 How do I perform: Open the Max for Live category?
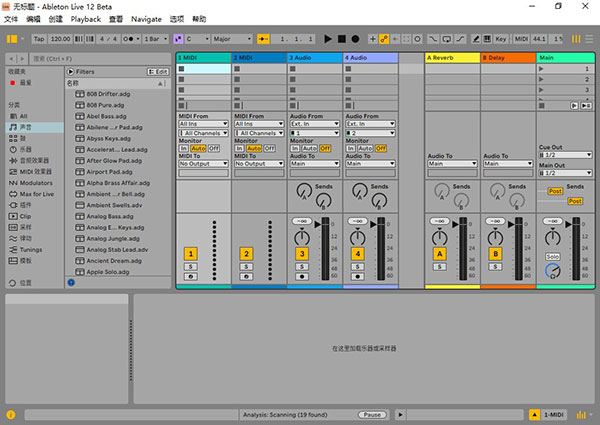coord(34,194)
